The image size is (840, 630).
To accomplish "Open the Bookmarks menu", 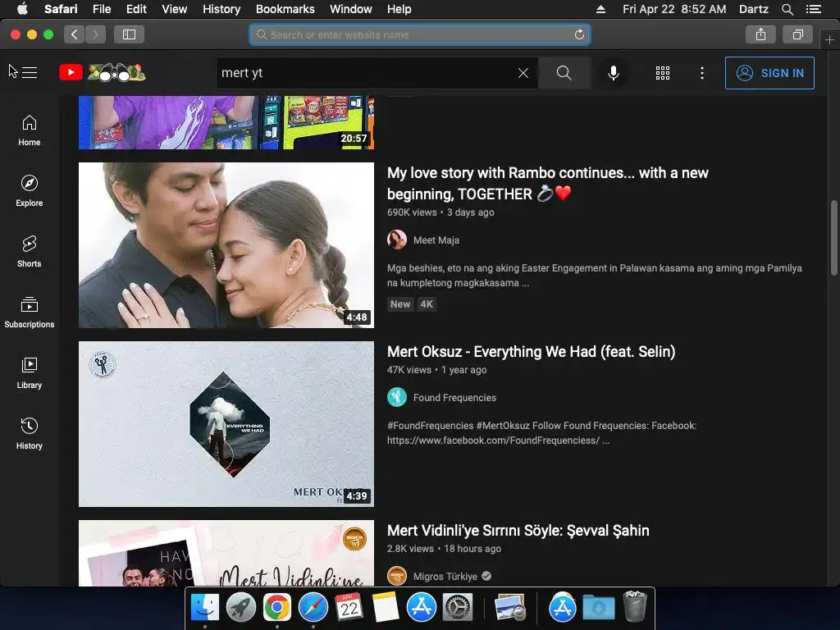I will pyautogui.click(x=285, y=9).
